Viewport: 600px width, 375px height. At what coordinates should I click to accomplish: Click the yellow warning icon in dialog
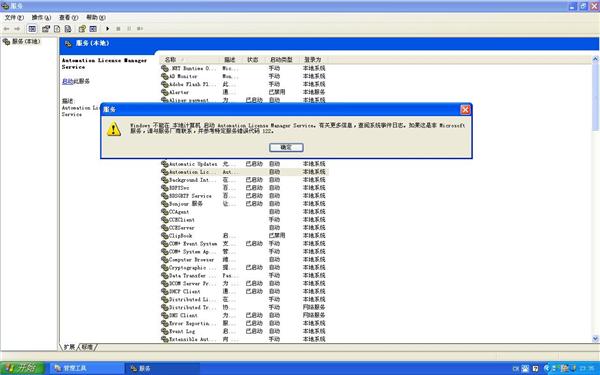click(x=114, y=129)
